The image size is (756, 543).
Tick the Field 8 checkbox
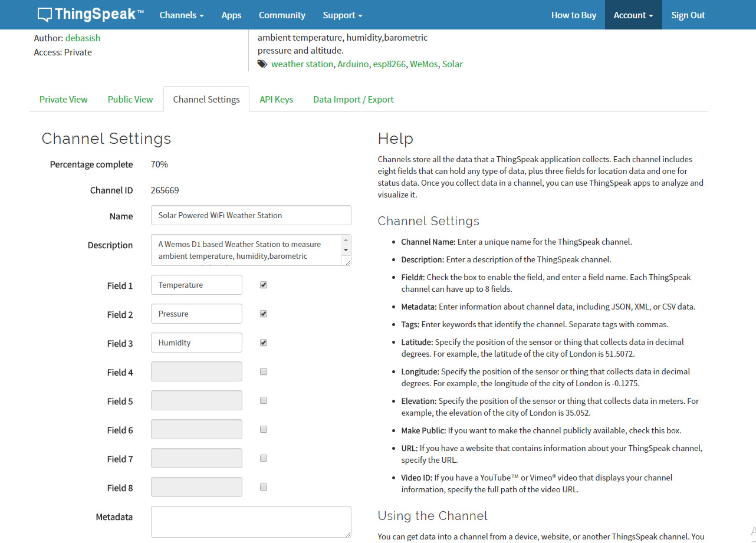click(264, 487)
